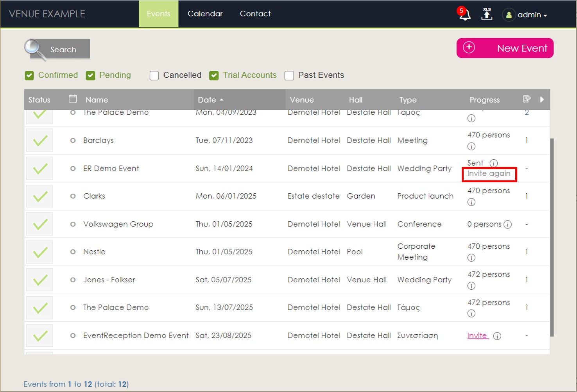Click the magnifier Search button
The image size is (577, 392).
pos(57,50)
